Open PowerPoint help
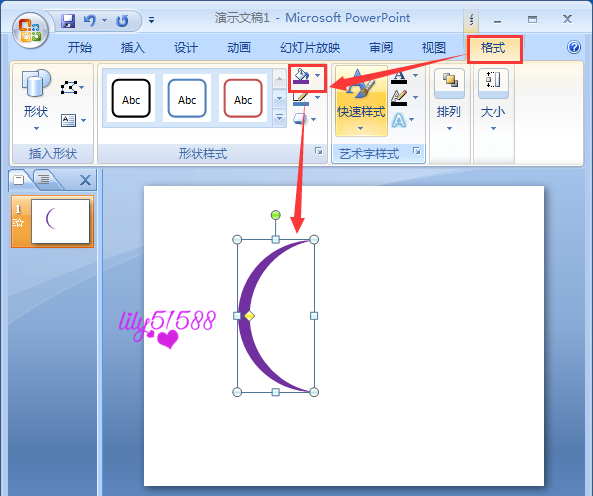 pyautogui.click(x=574, y=47)
